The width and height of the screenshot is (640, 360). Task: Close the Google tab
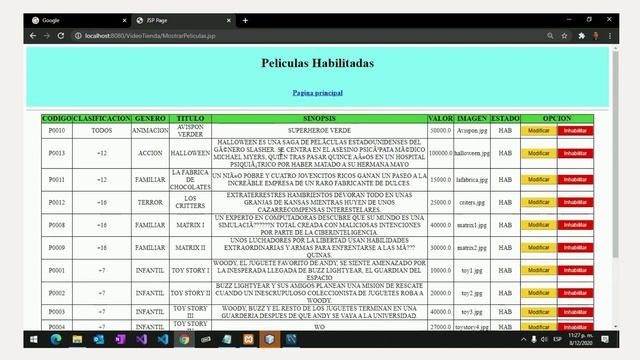[x=124, y=20]
